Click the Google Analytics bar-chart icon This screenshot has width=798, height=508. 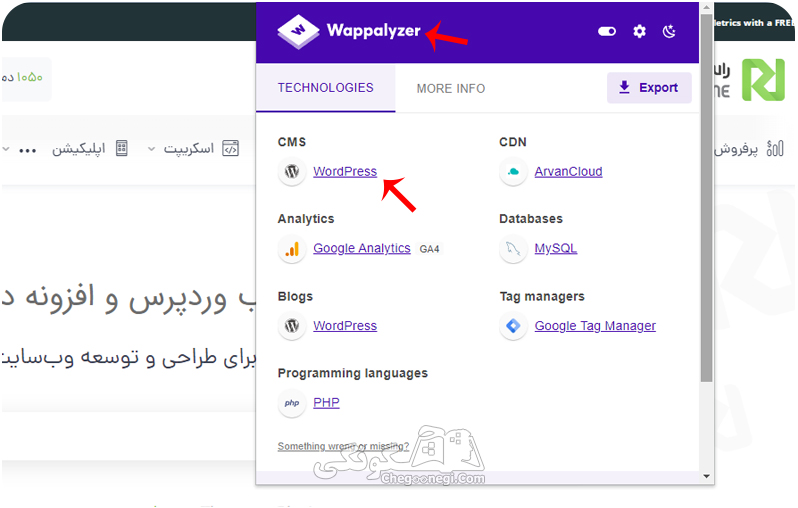[x=292, y=249]
